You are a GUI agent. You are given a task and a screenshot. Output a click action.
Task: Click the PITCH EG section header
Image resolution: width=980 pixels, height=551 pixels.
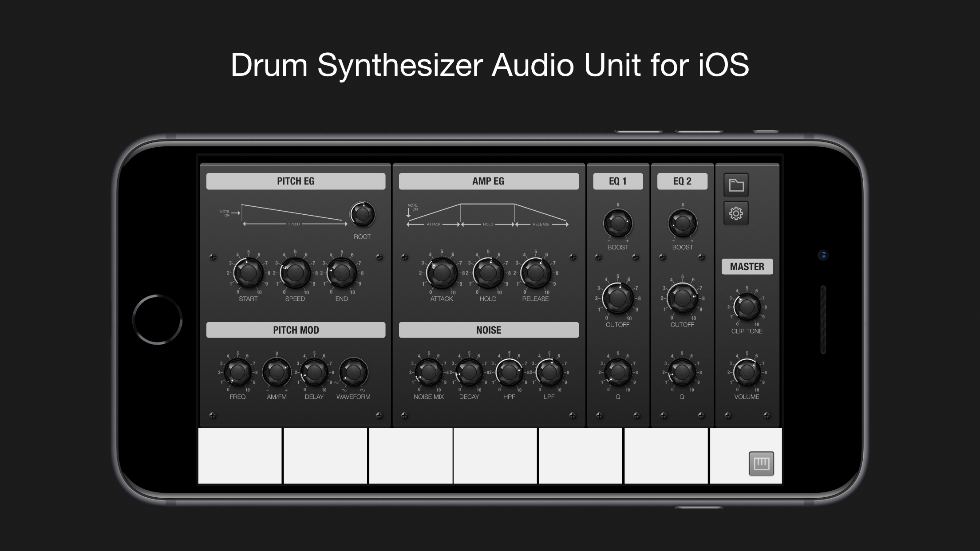296,181
